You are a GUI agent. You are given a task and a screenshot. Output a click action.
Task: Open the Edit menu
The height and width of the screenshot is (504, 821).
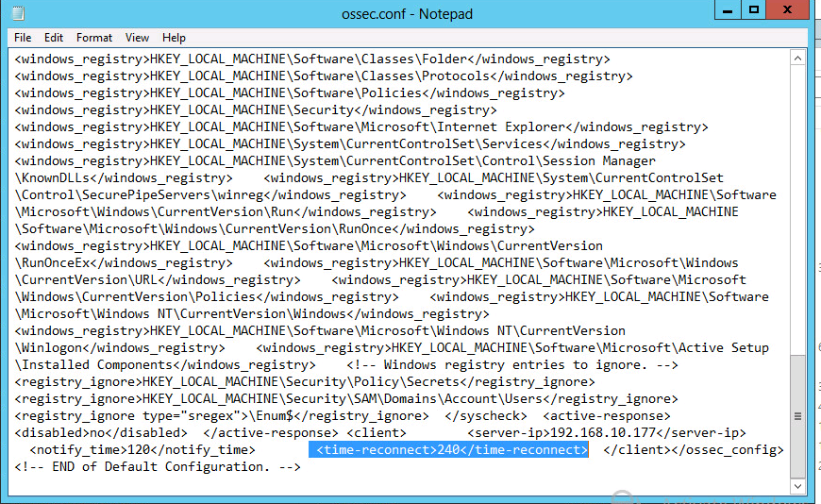54,38
